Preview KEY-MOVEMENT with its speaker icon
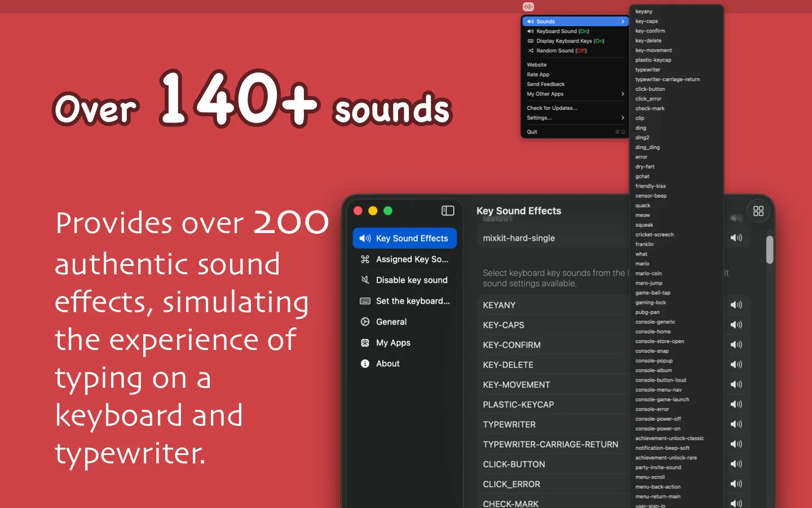The height and width of the screenshot is (508, 812). pyautogui.click(x=736, y=384)
